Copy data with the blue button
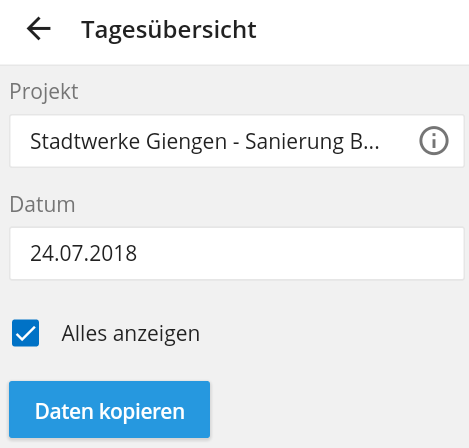The height and width of the screenshot is (448, 469). [x=109, y=409]
